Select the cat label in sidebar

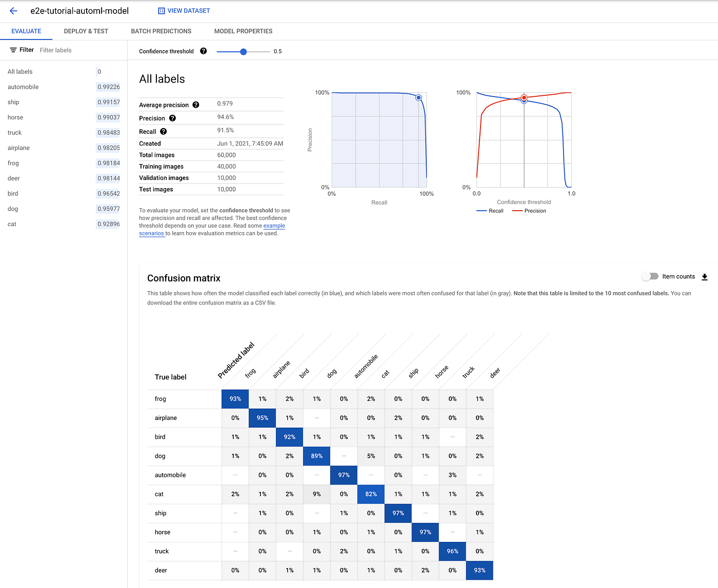coord(64,224)
